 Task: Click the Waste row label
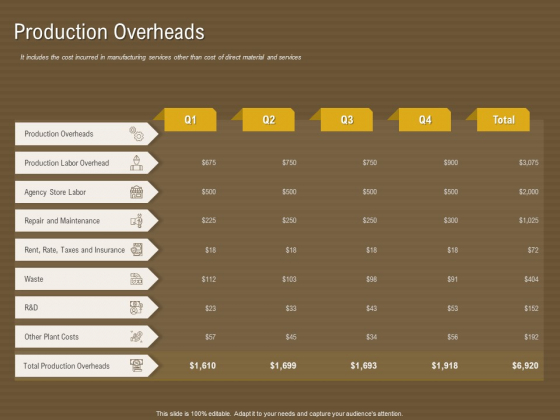click(x=34, y=279)
